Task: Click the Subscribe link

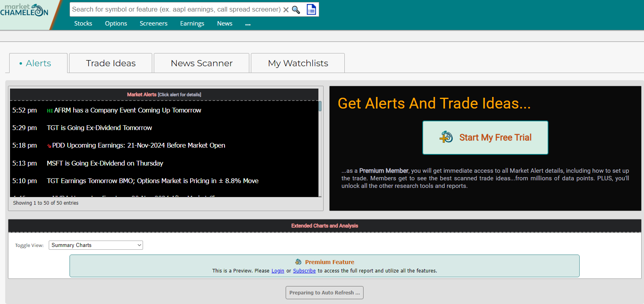Action: (x=304, y=270)
